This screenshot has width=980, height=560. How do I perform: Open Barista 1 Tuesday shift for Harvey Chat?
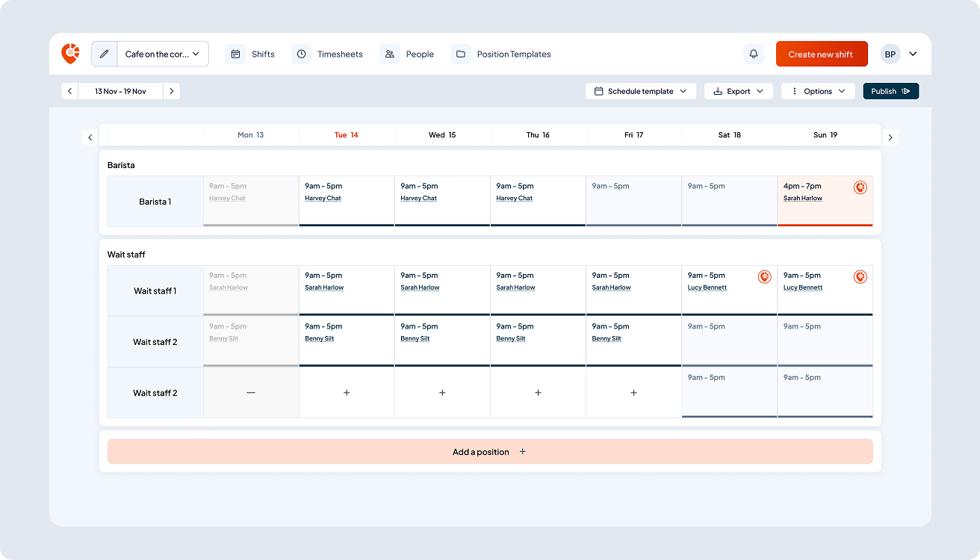tap(347, 201)
